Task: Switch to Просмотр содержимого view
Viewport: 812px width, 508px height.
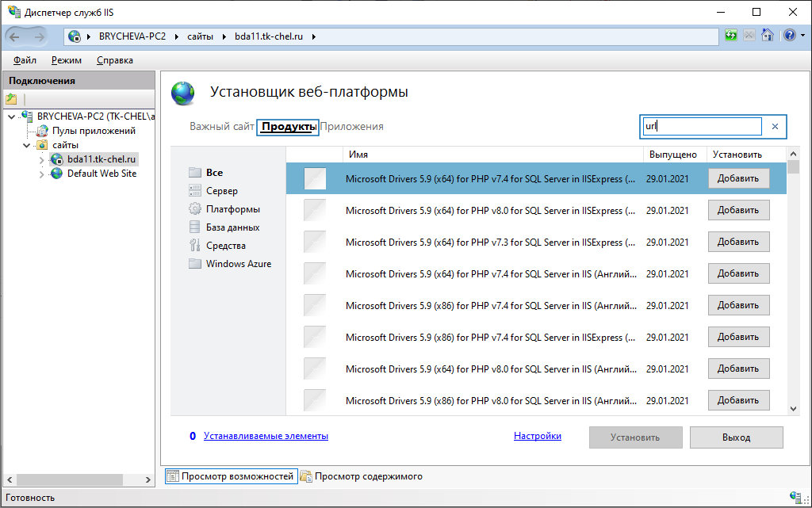Action: (362, 476)
